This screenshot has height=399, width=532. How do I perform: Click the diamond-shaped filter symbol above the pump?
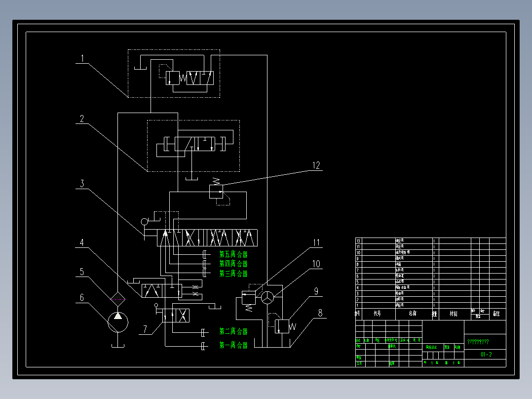click(x=118, y=300)
